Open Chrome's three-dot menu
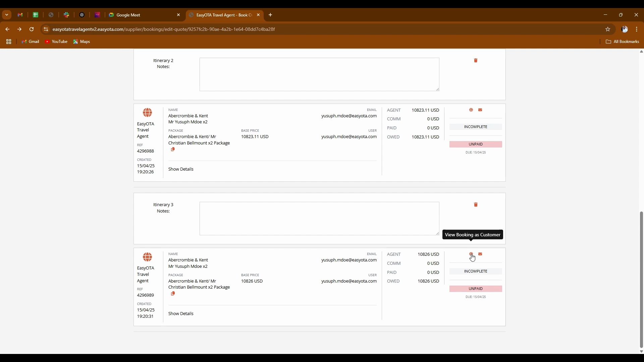The height and width of the screenshot is (362, 644). (x=637, y=29)
